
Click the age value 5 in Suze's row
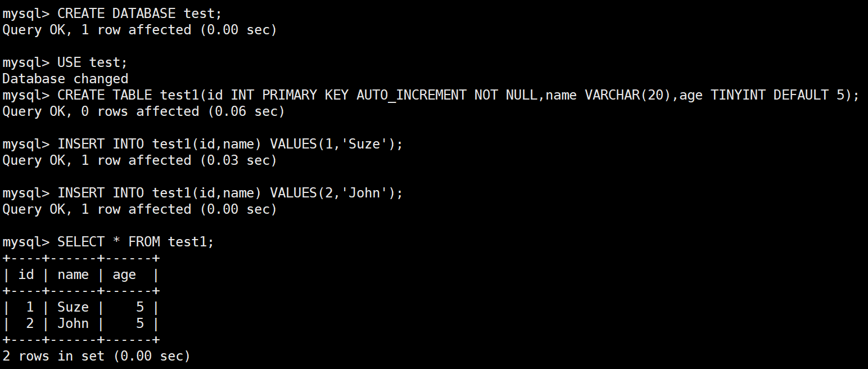tap(140, 307)
